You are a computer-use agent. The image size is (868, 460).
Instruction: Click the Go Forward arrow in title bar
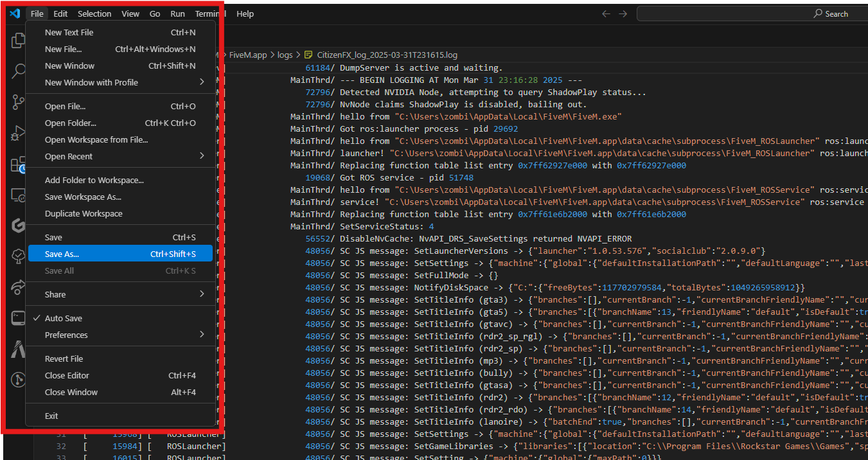point(623,13)
